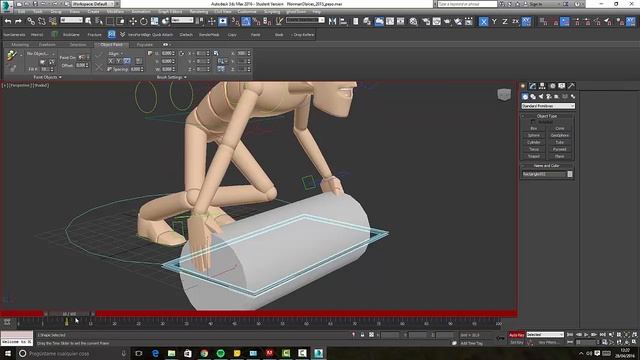The height and width of the screenshot is (360, 640).
Task: Expand the Paint Objects panel
Action: (47, 77)
